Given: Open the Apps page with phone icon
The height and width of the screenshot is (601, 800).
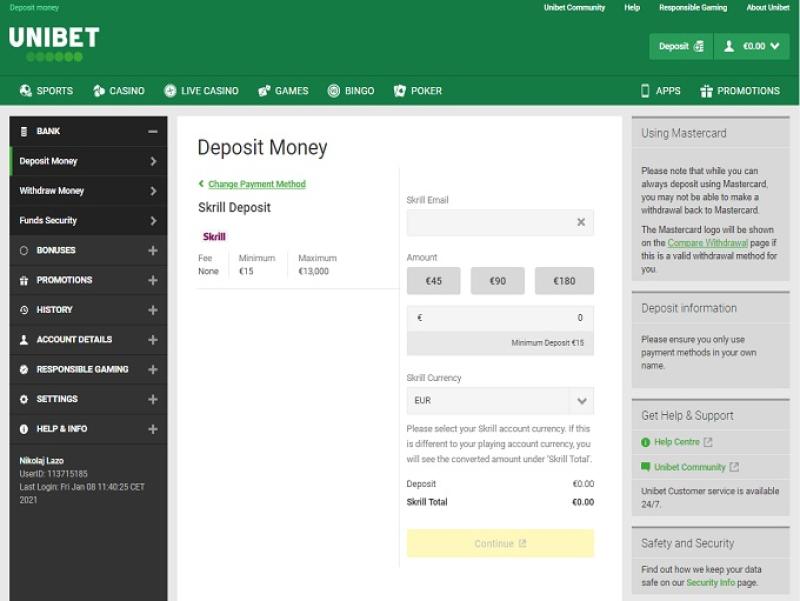Looking at the screenshot, I should (660, 91).
